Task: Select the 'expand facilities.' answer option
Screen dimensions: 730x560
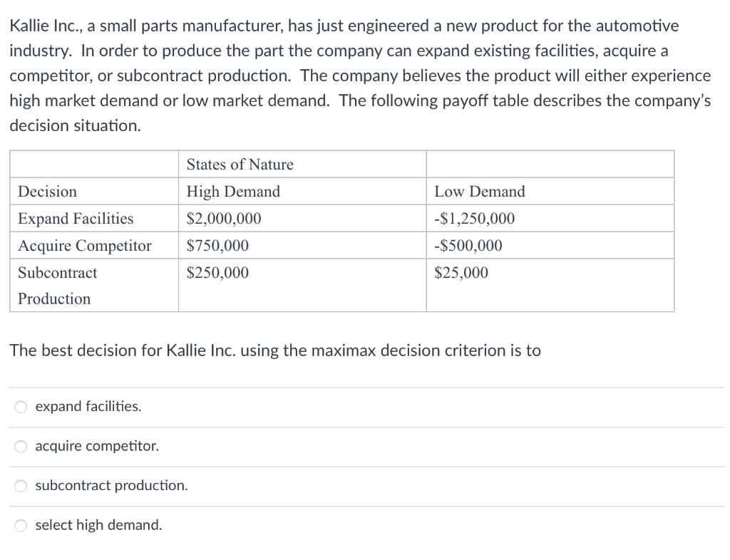Action: (21, 406)
